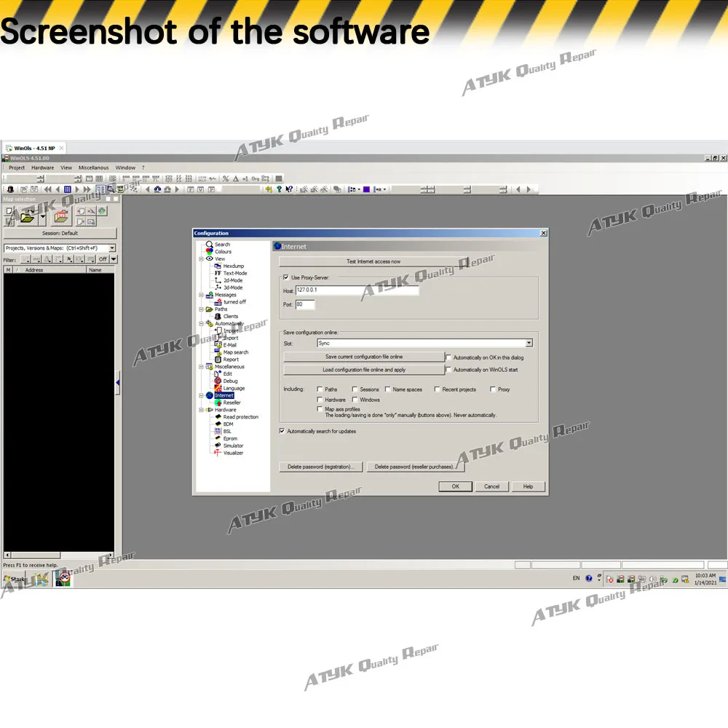Click Test Internet access now button
The image size is (728, 728).
(x=373, y=261)
